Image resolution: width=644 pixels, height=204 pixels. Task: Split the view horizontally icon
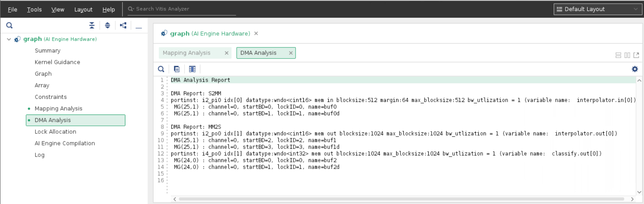tap(618, 55)
